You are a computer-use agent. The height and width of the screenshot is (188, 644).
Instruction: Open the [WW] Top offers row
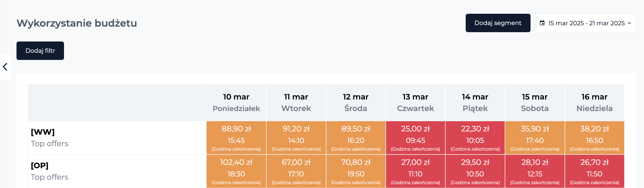[x=117, y=138]
